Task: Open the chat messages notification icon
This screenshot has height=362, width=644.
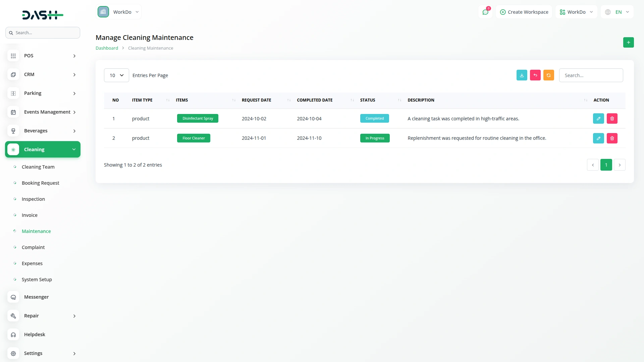Action: click(x=485, y=12)
